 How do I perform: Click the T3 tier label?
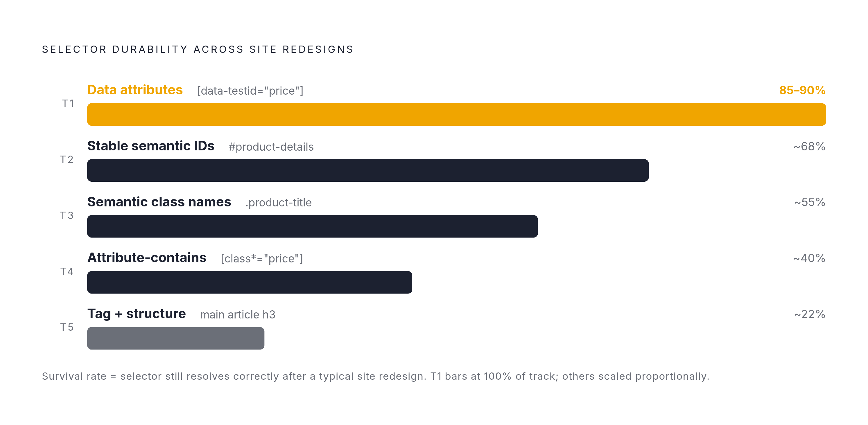67,215
